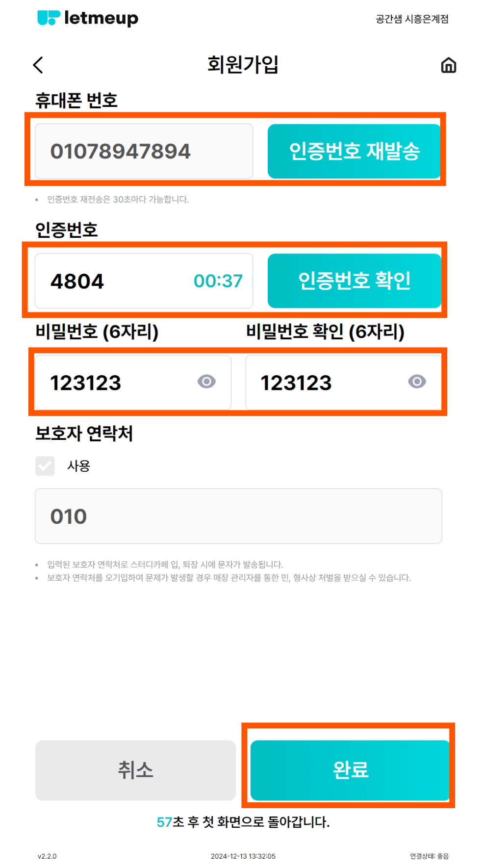Reveal the password confirmation via its eye icon
The image size is (484, 868).
(x=417, y=382)
